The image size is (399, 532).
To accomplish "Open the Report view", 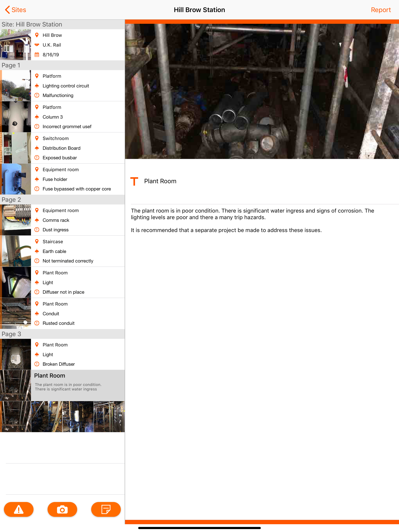I will pyautogui.click(x=381, y=10).
